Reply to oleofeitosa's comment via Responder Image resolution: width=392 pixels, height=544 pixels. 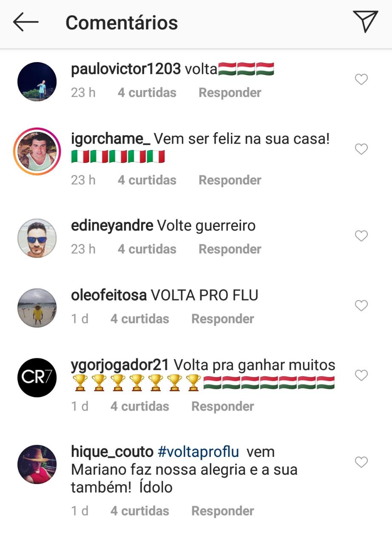(x=223, y=319)
